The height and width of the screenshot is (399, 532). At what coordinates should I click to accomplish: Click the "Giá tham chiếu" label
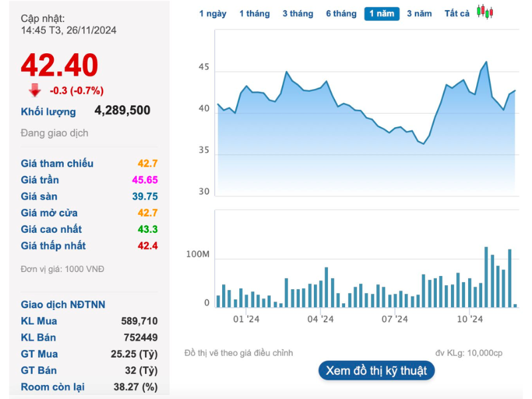(x=57, y=164)
